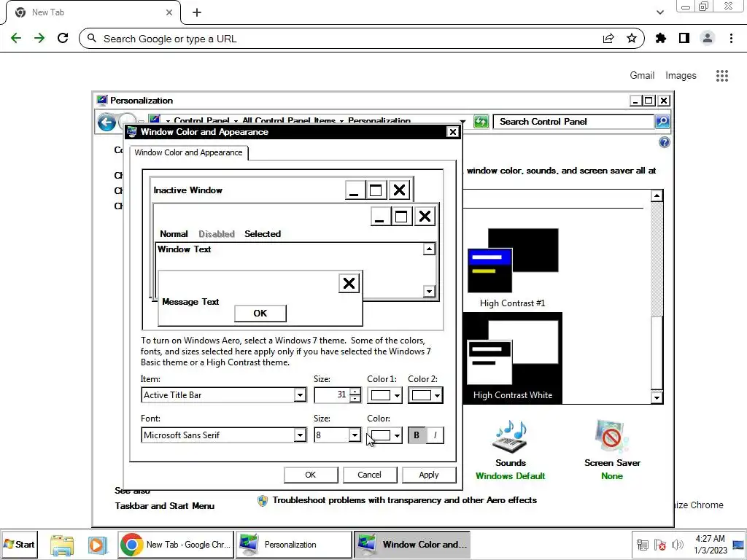Close the Window Color and Appearance dialog
The image size is (747, 560).
point(452,132)
